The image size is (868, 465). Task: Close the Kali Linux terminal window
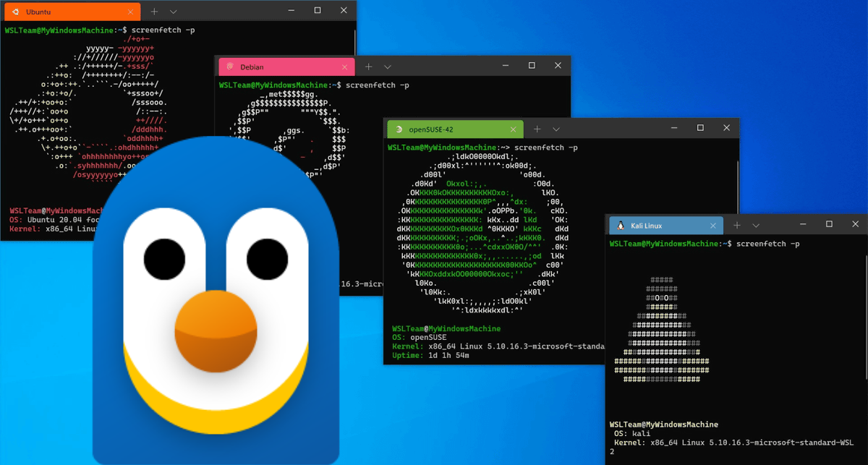855,225
